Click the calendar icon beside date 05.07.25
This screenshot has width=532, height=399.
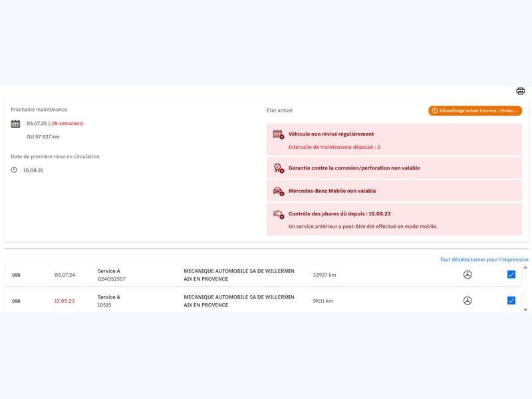pos(16,124)
